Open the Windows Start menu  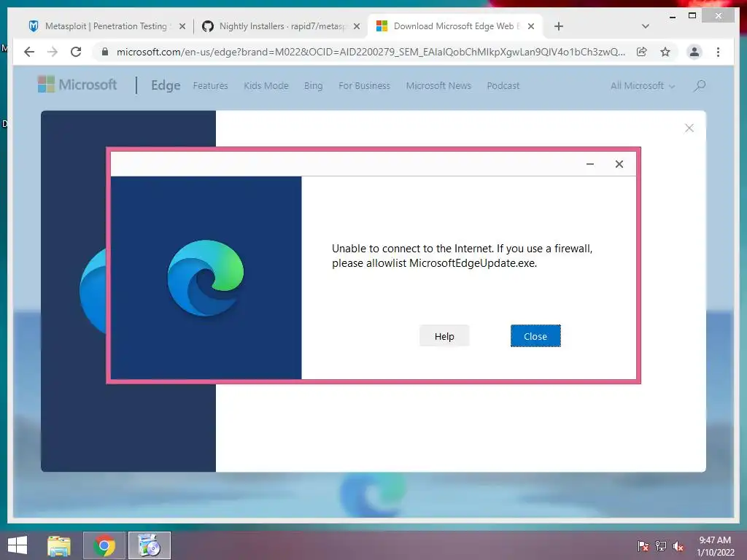[x=18, y=545]
